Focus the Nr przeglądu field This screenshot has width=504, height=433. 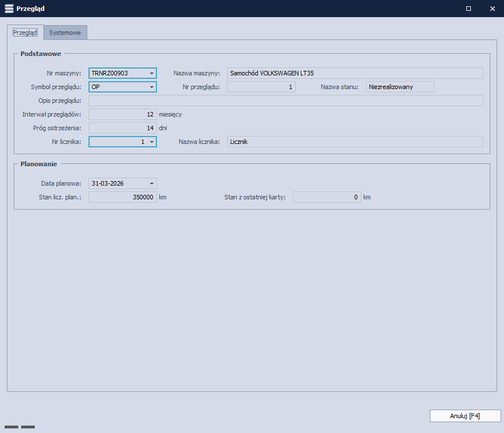point(261,87)
